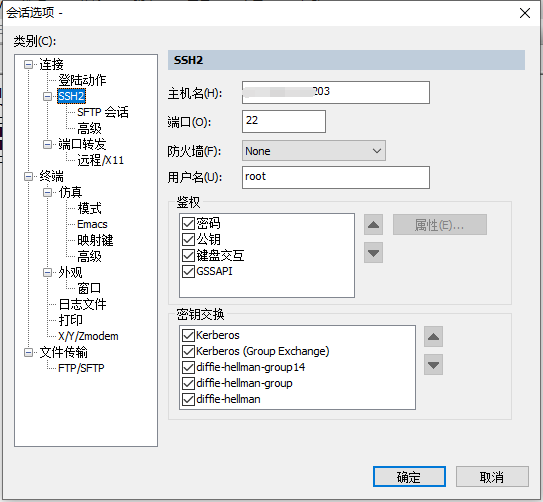Image resolution: width=543 pixels, height=502 pixels.
Task: Open FTP/SFTP settings
Action: click(x=81, y=368)
